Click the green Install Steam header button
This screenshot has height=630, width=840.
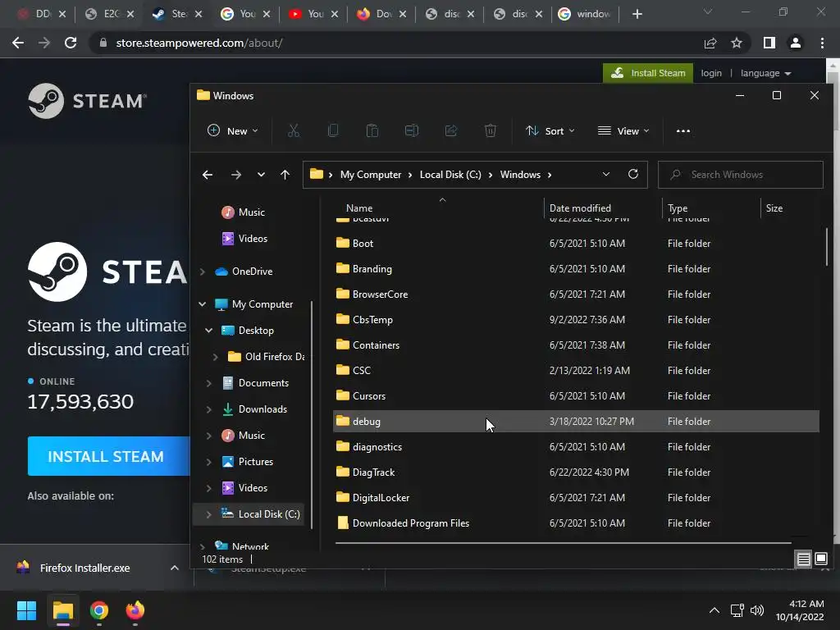648,73
